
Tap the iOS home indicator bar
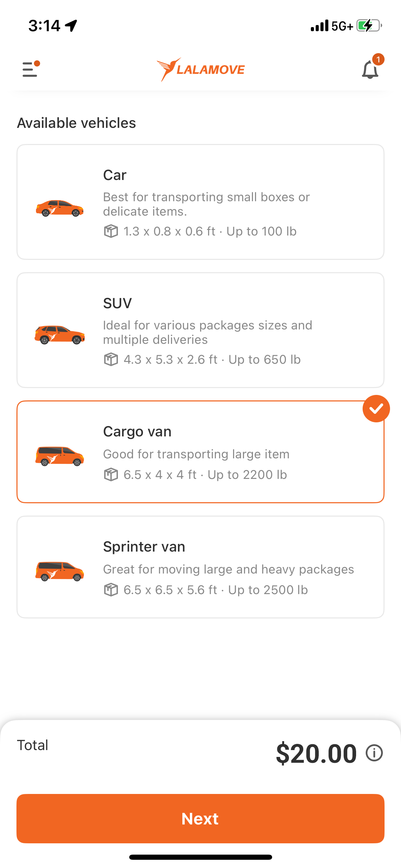tap(200, 857)
